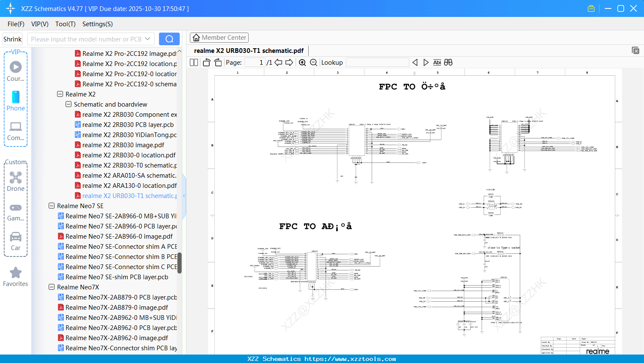Open realme X2 2RB030 image.pdf file
The width and height of the screenshot is (644, 363).
pyautogui.click(x=123, y=145)
